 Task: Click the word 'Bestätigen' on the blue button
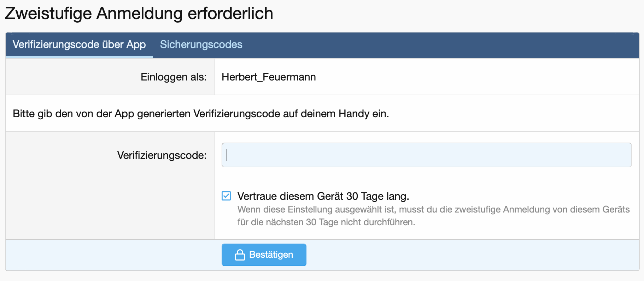(271, 255)
